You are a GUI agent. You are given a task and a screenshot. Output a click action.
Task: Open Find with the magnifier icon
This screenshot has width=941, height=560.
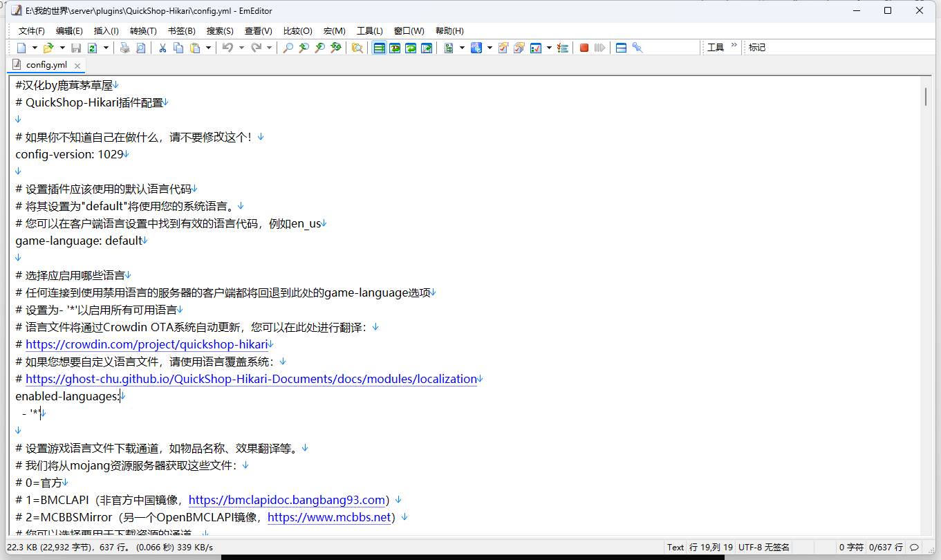(288, 48)
